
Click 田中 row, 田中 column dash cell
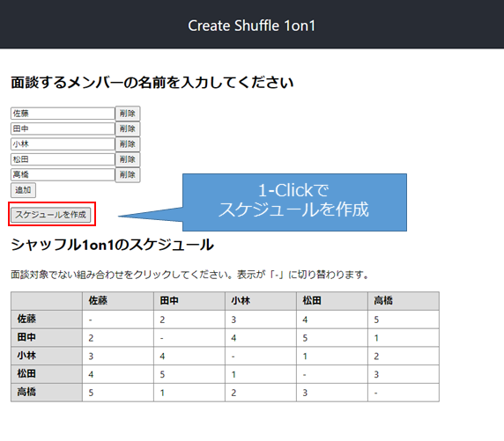[x=189, y=338]
